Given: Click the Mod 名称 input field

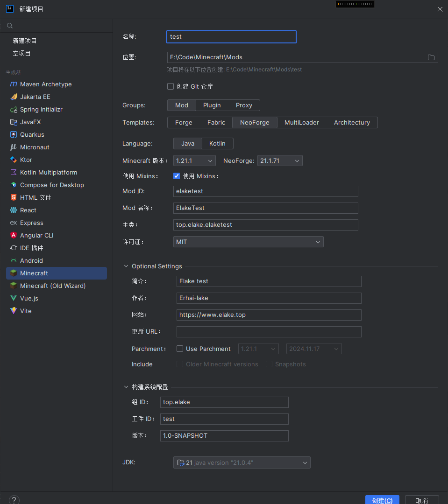Looking at the screenshot, I should click(265, 208).
